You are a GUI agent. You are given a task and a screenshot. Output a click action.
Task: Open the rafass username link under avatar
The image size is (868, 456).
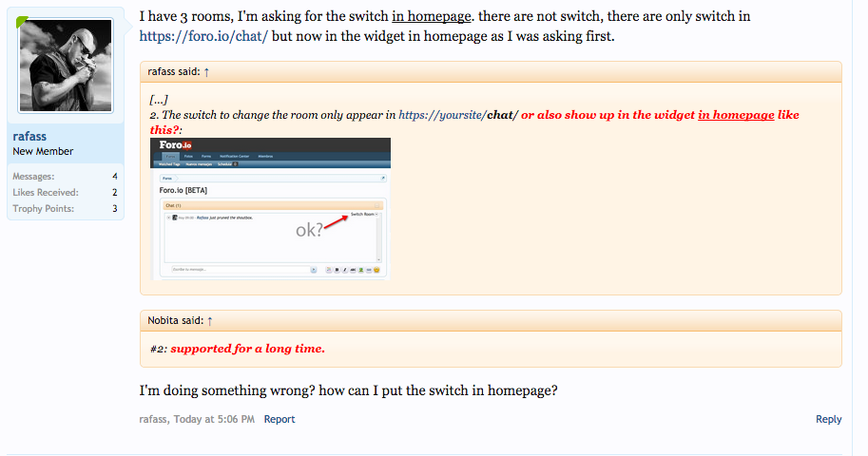click(x=31, y=136)
